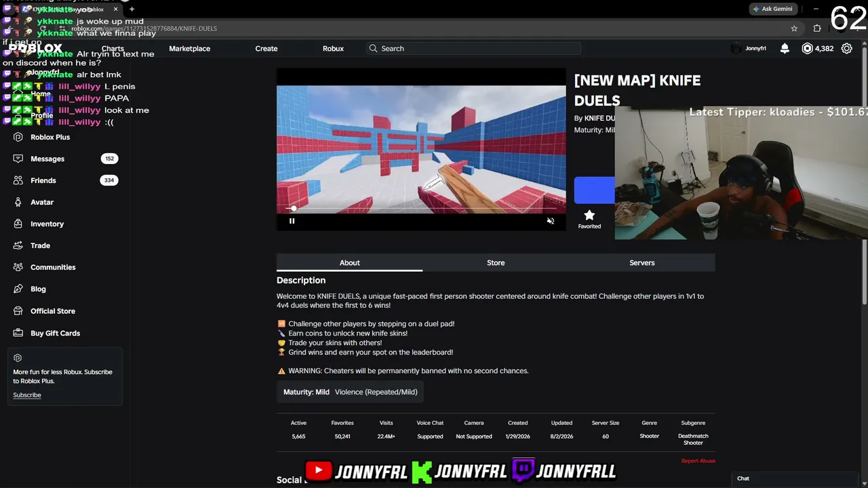The image size is (868, 488).
Task: Open Robux in the top navigation
Action: tap(333, 49)
